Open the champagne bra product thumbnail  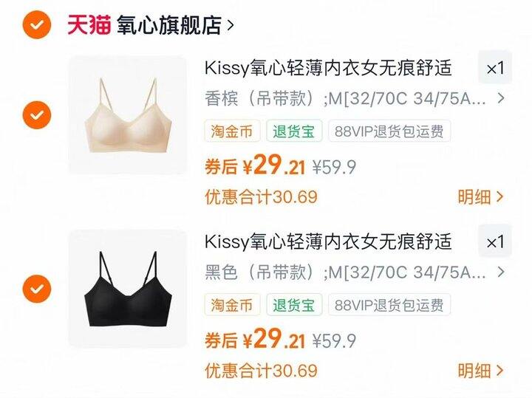click(x=128, y=115)
